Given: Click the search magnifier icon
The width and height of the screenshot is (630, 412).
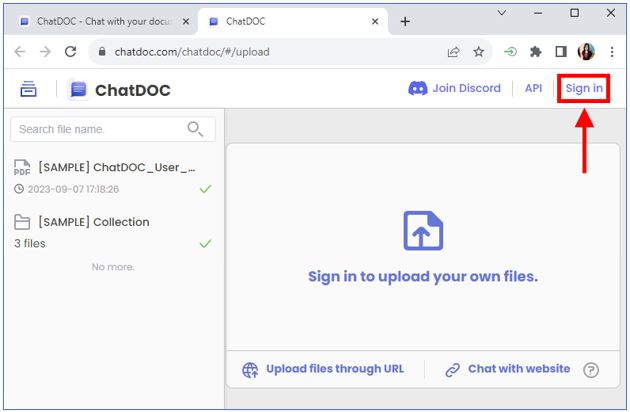Looking at the screenshot, I should pos(195,129).
